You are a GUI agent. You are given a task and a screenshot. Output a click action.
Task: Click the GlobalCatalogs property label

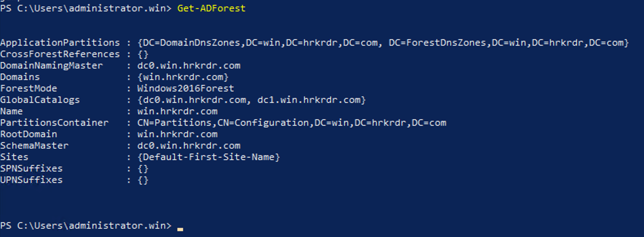click(40, 100)
